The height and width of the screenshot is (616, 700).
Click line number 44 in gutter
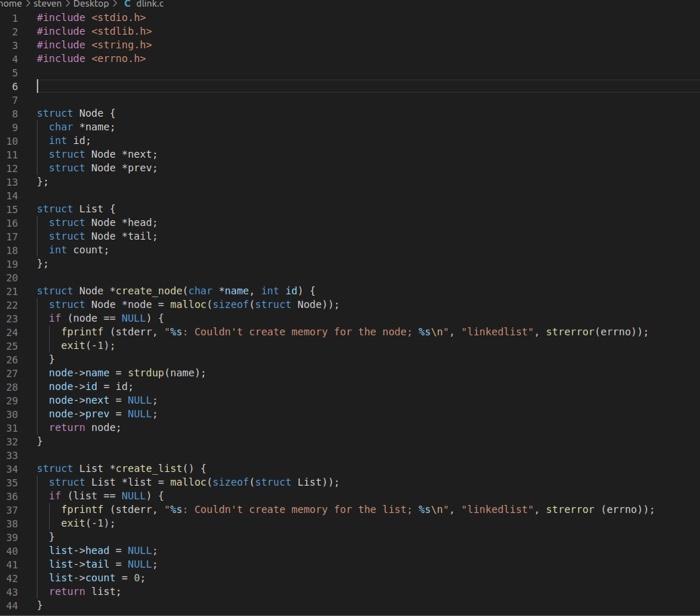(12, 606)
